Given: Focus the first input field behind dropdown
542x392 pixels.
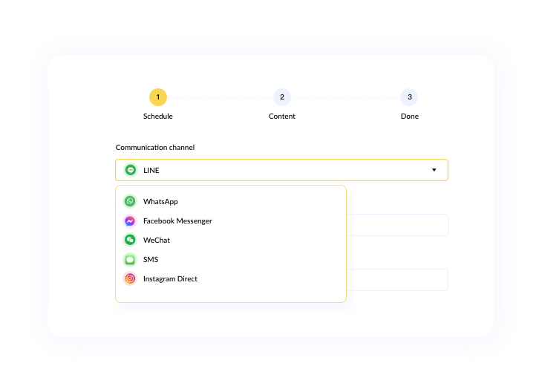Looking at the screenshot, I should [397, 225].
